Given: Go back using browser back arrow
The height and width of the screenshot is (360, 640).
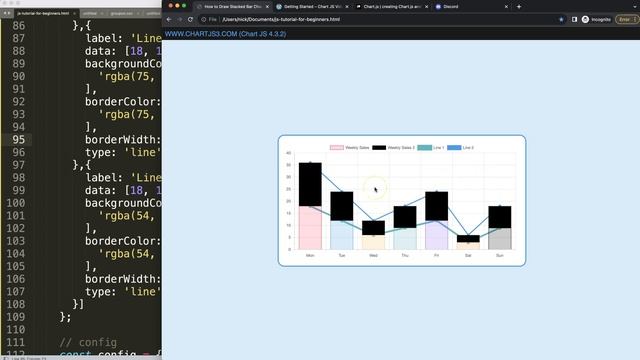Looking at the screenshot, I should 169,19.
